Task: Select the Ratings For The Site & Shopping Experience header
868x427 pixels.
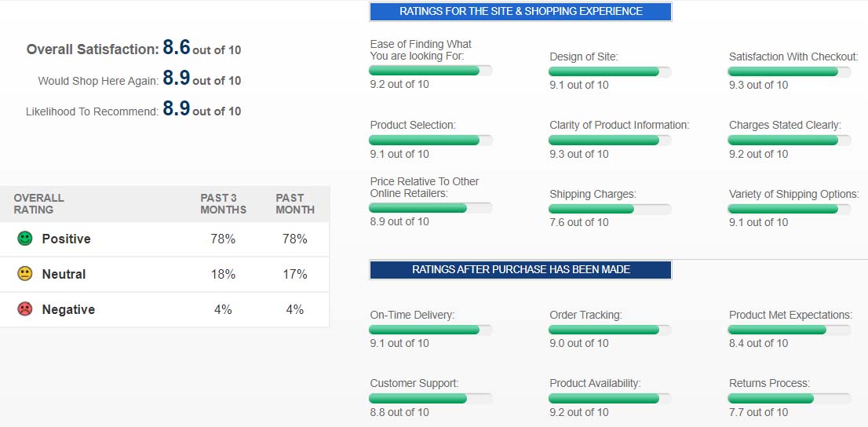Action: [520, 12]
